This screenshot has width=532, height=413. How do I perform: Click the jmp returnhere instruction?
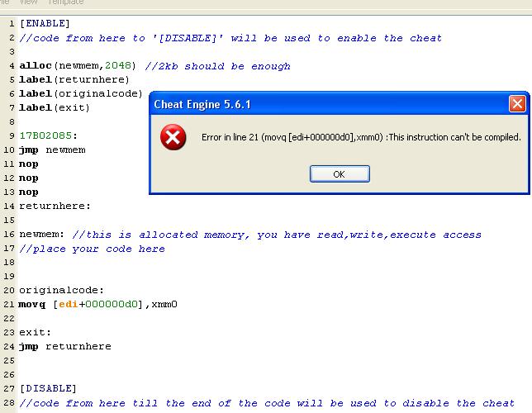click(65, 346)
